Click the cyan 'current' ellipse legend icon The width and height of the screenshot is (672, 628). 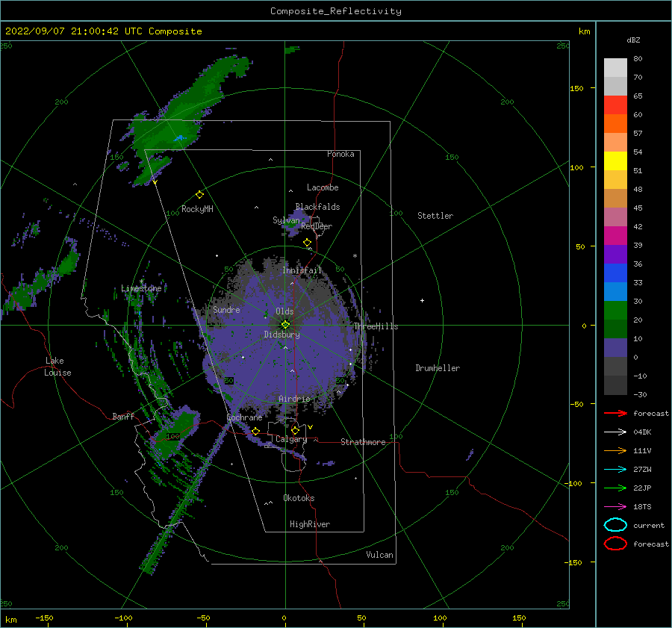coord(615,525)
